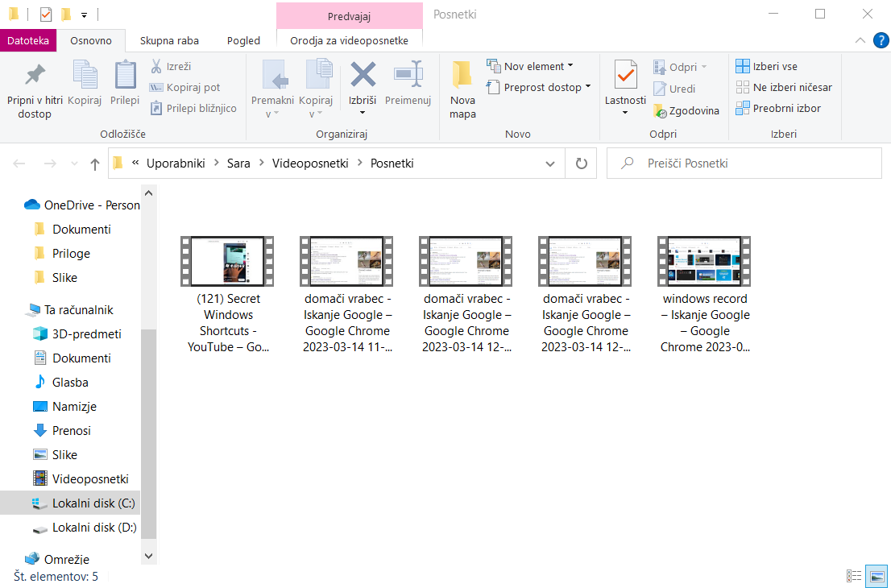Delete selection with the Izbriši X icon
The image size is (891, 588).
[363, 74]
